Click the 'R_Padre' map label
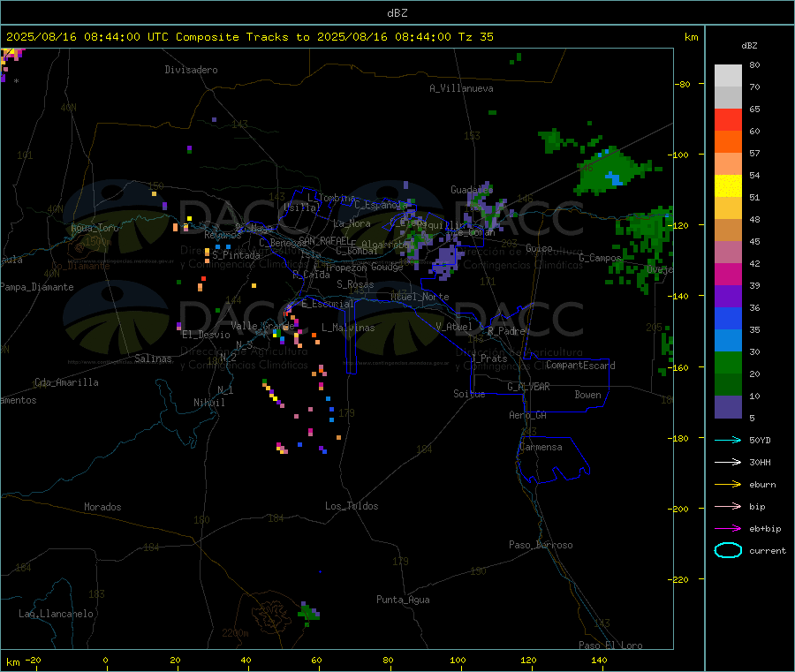 pyautogui.click(x=506, y=331)
